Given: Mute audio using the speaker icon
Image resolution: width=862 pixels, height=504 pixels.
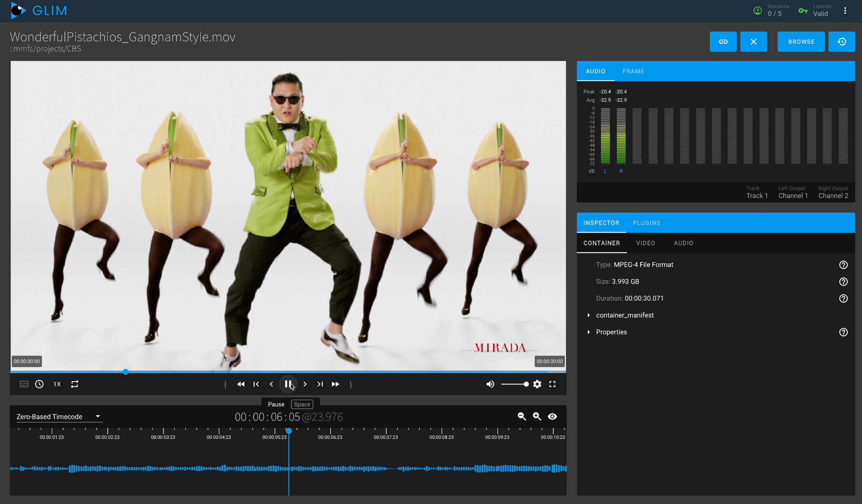Looking at the screenshot, I should [490, 384].
